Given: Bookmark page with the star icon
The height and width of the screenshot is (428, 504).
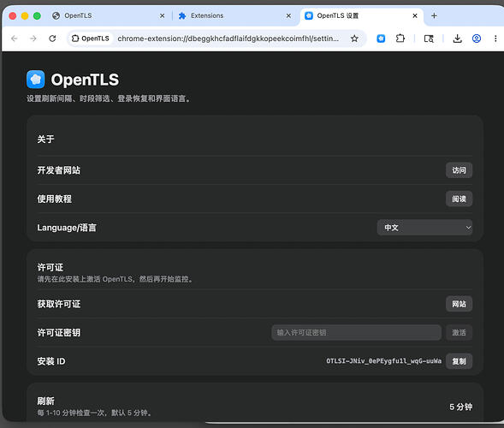Looking at the screenshot, I should (x=354, y=39).
